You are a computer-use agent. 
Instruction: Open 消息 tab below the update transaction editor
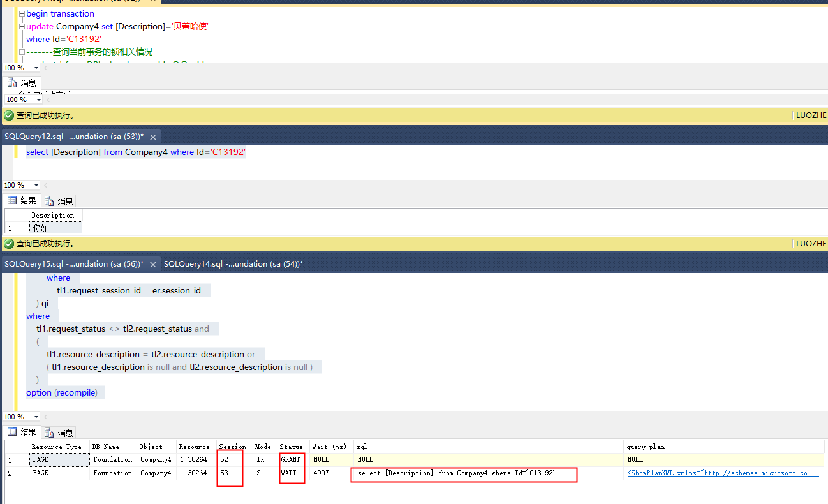click(23, 83)
